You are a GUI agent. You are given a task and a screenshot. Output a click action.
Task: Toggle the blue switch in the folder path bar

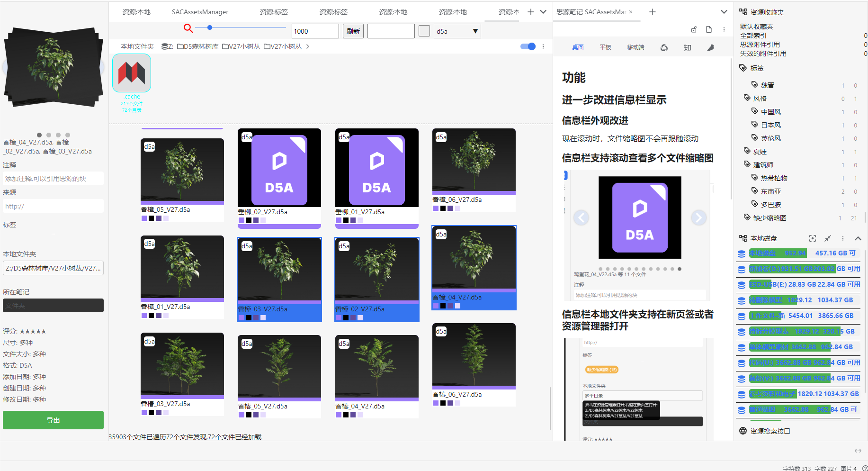click(528, 46)
